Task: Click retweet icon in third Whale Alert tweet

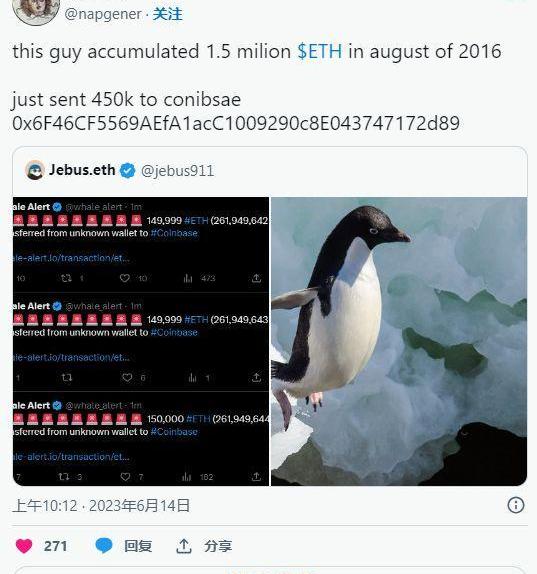Action: 64,477
